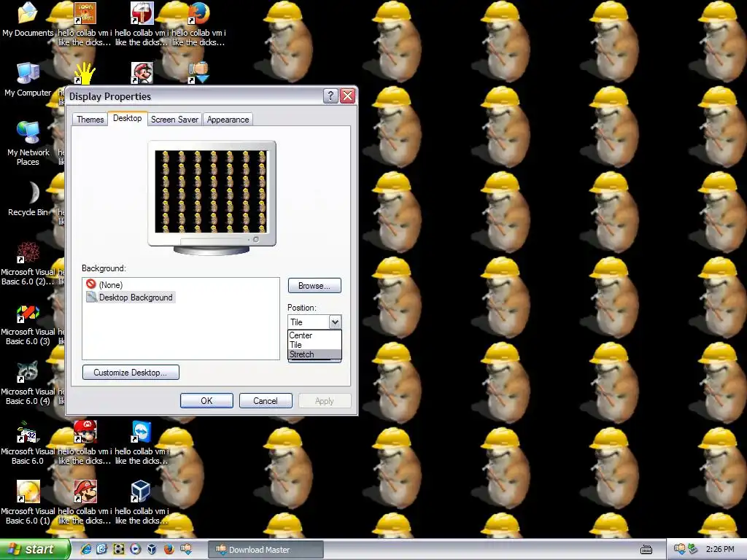Switch to the Screen Saver tab
This screenshot has width=747, height=560.
tap(174, 119)
